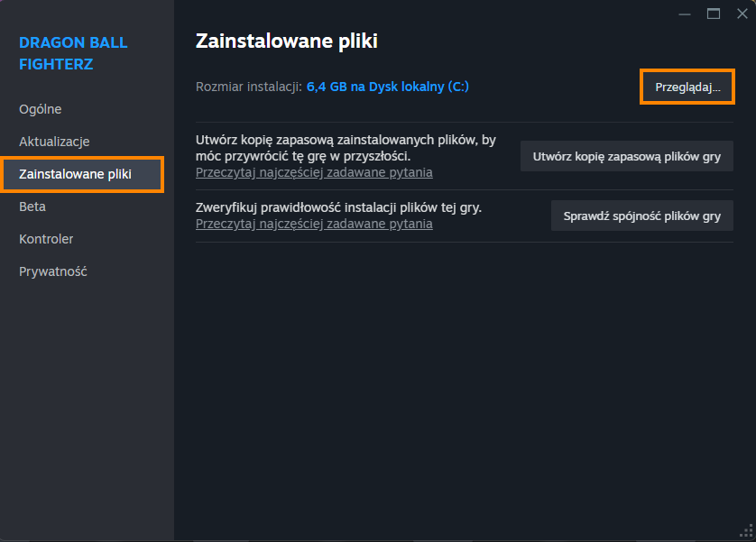The image size is (756, 542).
Task: Open FAQ link under backup description
Action: 314,172
